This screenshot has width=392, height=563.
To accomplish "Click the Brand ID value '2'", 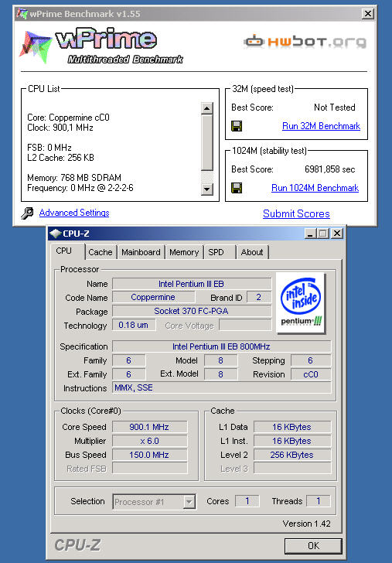I will [x=258, y=297].
